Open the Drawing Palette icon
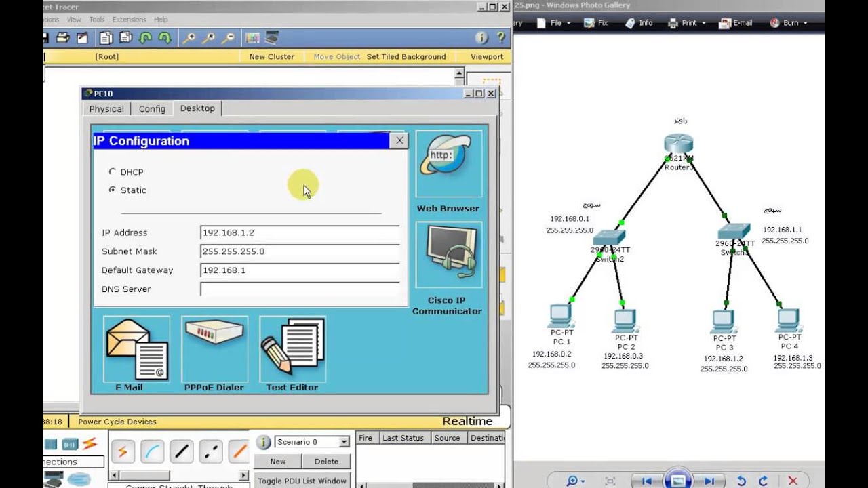Screen dimensions: 868x488 click(x=252, y=38)
